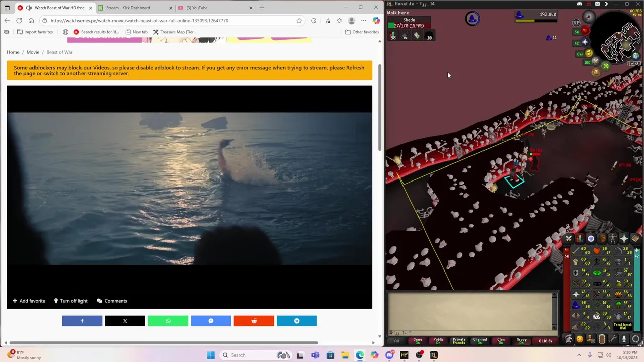Viewport: 644px width, 362px height.
Task: Go to Movie breadcrumb link
Action: [33, 52]
